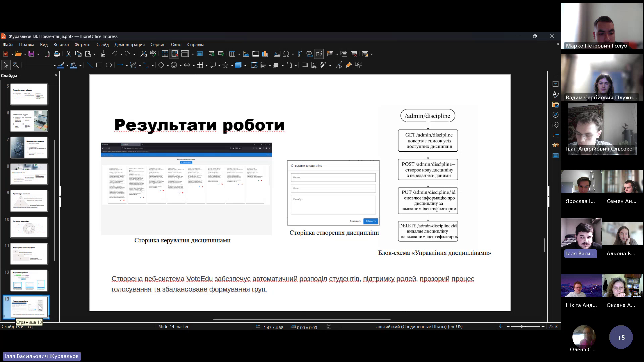This screenshot has height=362, width=644.
Task: Open the line color dropdown arrow
Action: click(x=67, y=65)
